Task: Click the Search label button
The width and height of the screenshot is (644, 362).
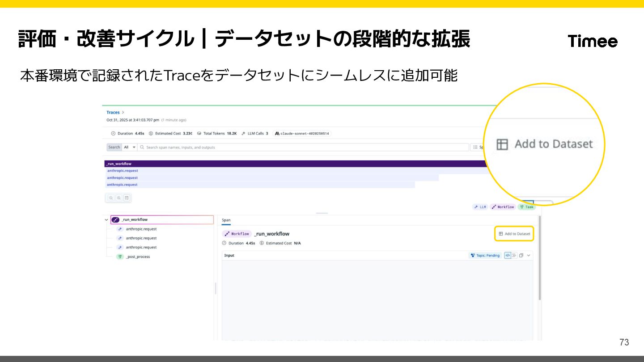Action: pos(114,147)
